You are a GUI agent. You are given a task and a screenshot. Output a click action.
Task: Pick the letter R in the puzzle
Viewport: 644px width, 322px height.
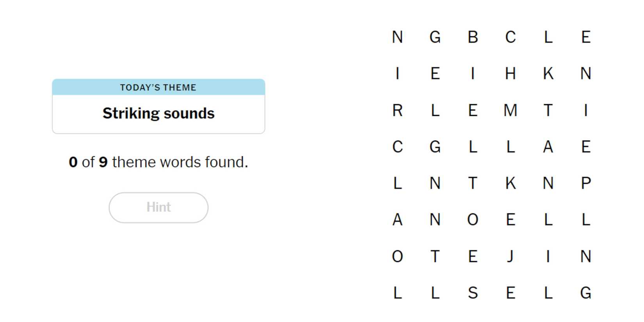point(397,110)
